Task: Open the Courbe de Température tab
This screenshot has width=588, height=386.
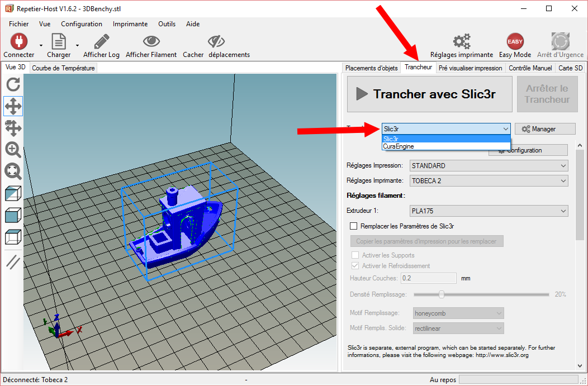Action: click(63, 68)
